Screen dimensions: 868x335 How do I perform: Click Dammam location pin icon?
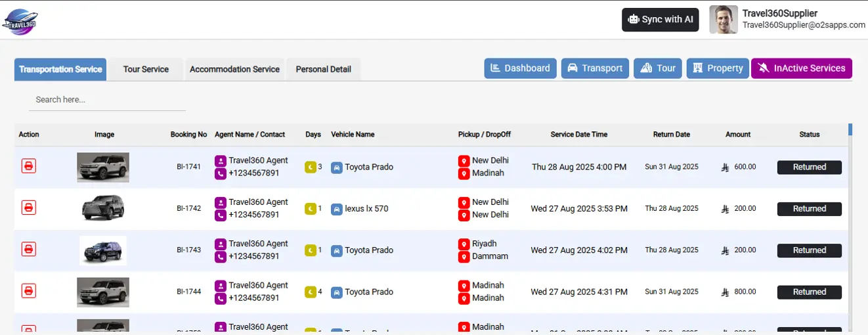(x=464, y=257)
